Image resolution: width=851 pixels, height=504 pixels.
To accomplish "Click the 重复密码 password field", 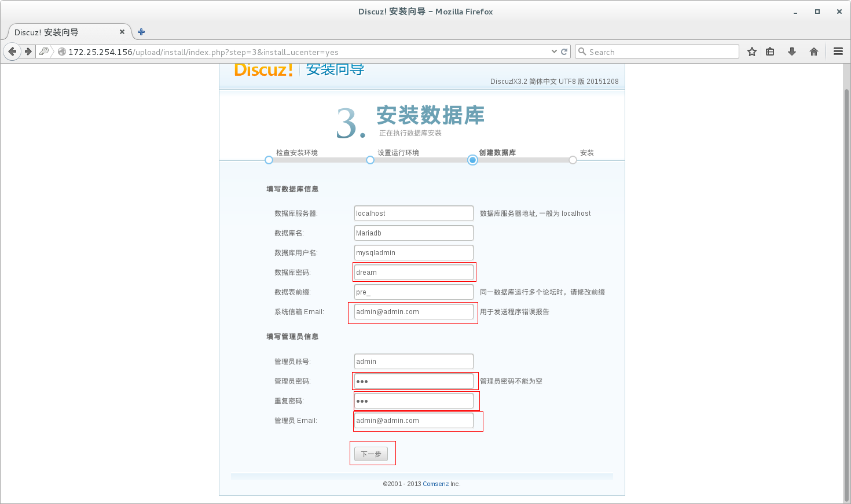I will click(414, 401).
